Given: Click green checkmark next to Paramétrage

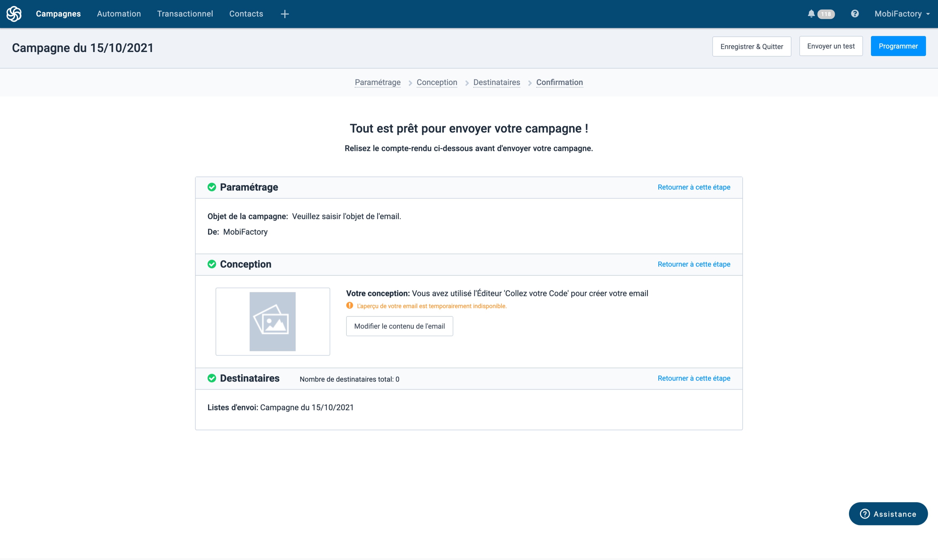Looking at the screenshot, I should click(x=212, y=187).
